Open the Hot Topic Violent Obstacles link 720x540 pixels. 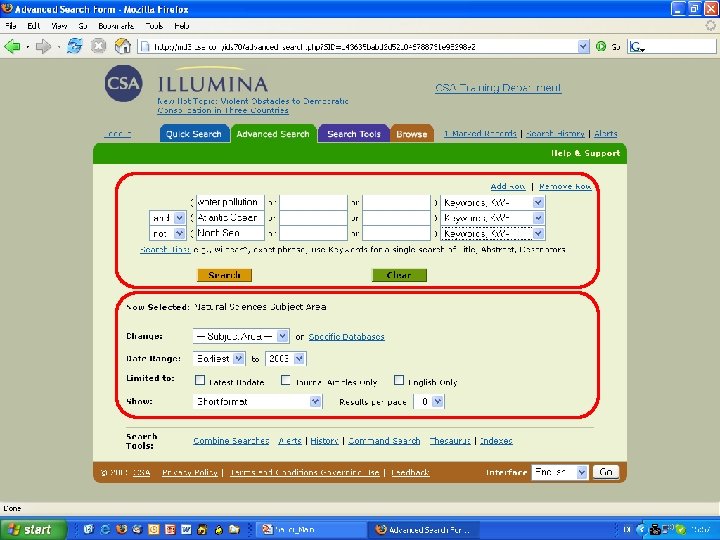(253, 106)
